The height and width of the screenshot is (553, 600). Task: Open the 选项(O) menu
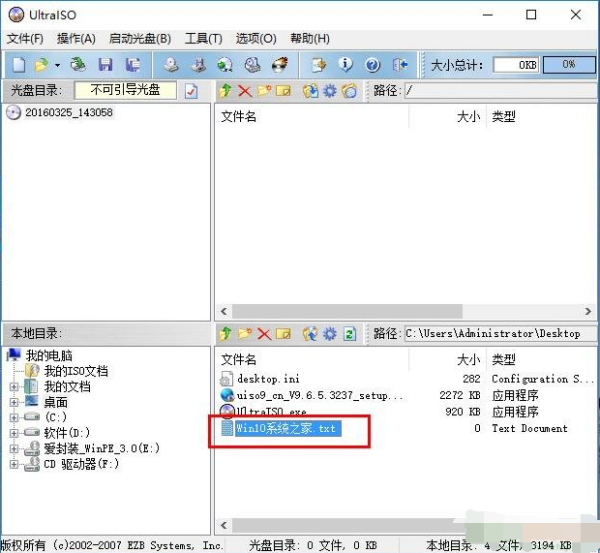click(256, 39)
